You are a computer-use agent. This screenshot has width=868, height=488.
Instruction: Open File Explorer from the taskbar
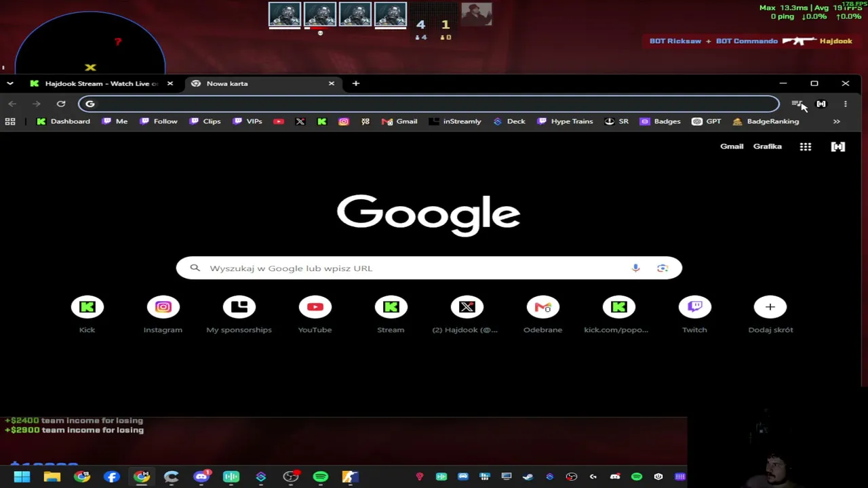pos(52,476)
